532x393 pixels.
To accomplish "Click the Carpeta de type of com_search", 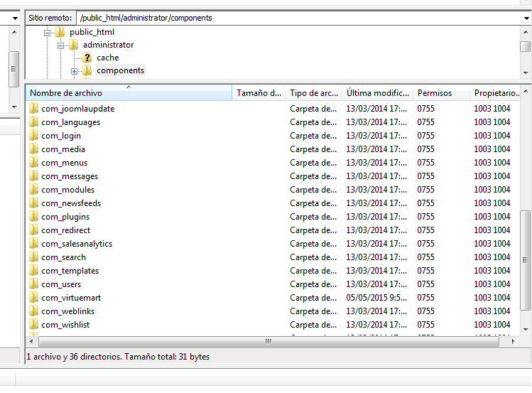I will coord(313,257).
